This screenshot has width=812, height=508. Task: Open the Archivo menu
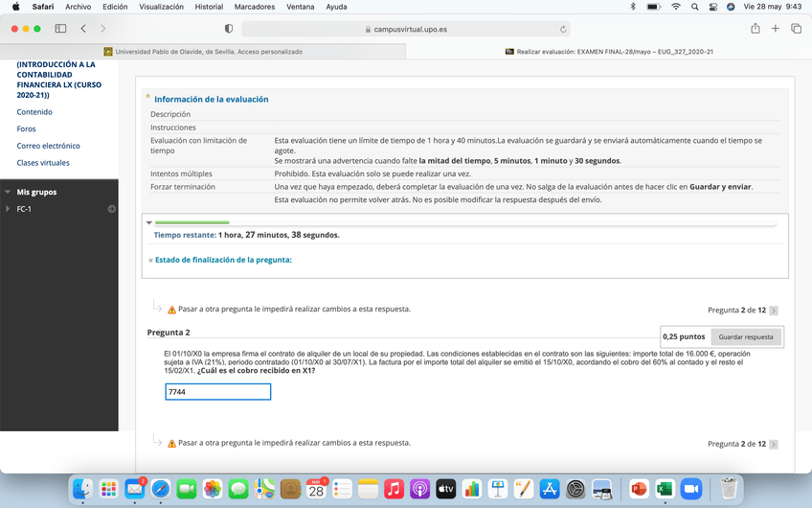78,7
